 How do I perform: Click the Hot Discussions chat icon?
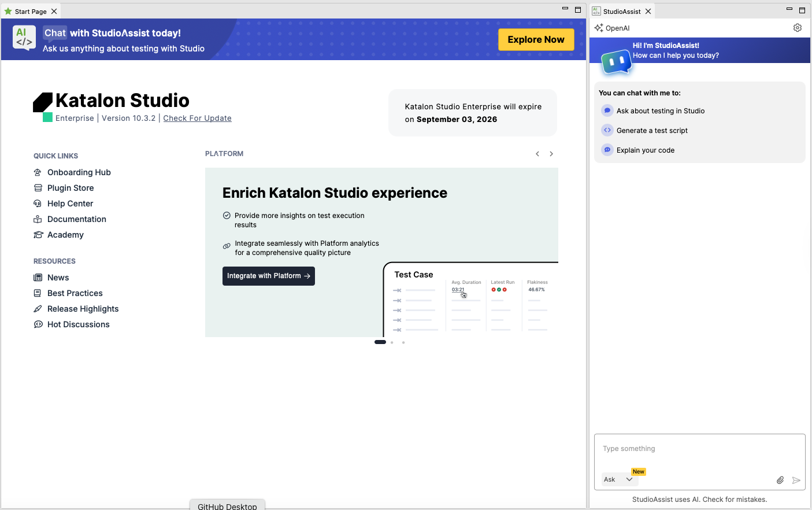(x=38, y=324)
